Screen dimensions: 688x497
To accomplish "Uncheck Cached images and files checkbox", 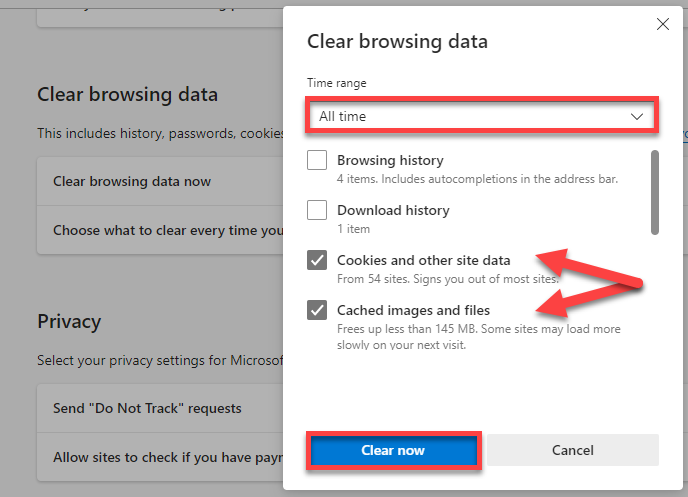I will click(x=317, y=310).
